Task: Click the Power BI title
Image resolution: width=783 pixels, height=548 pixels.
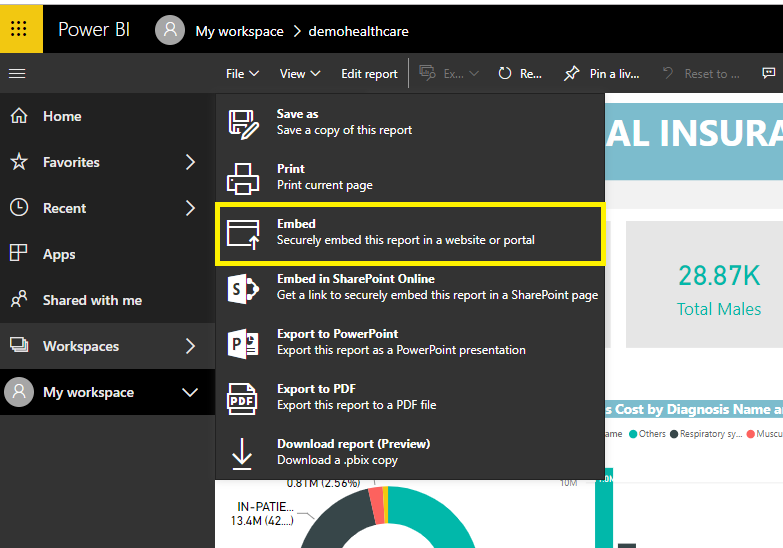Action: tap(94, 29)
